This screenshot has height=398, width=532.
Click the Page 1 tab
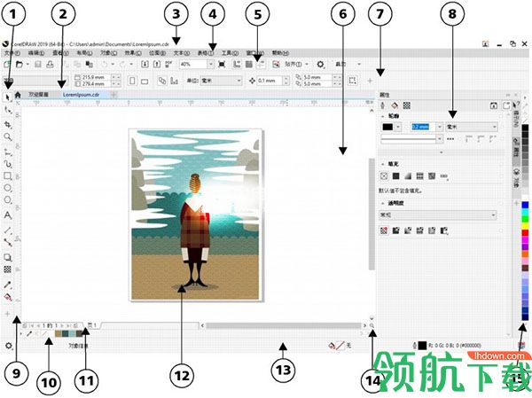coord(92,325)
